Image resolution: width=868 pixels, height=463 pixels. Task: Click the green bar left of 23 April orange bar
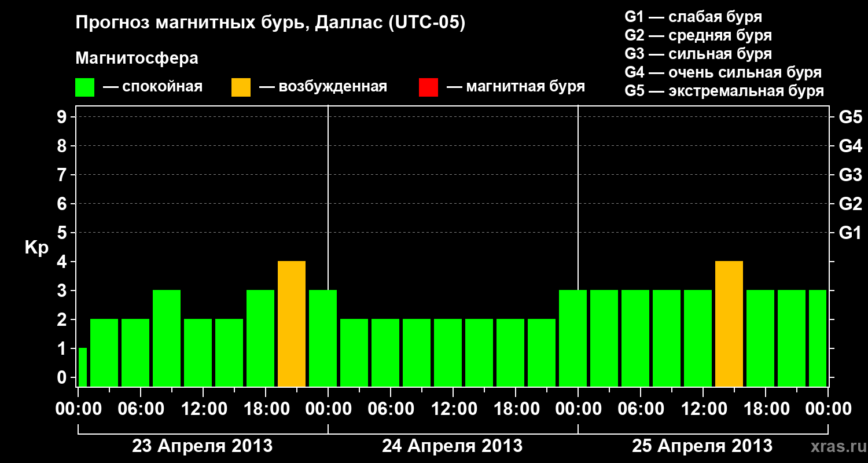(x=260, y=338)
